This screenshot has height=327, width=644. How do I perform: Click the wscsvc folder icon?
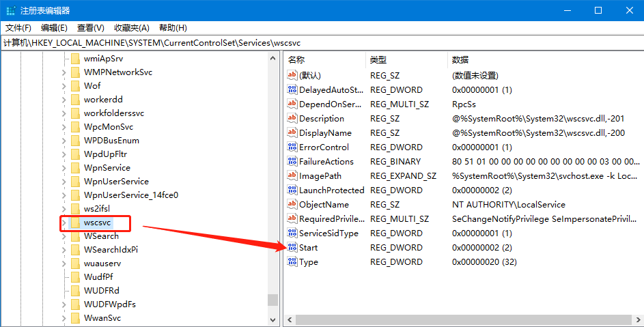(x=75, y=223)
